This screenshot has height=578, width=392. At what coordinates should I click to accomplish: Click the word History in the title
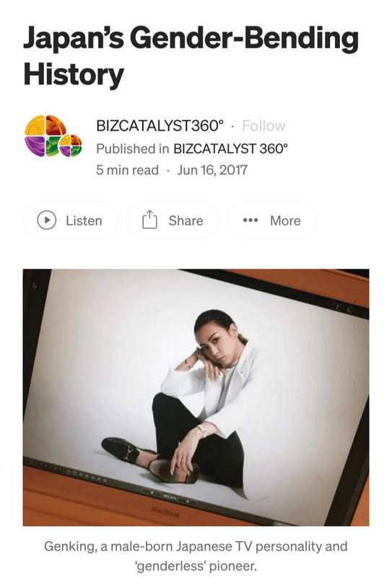pyautogui.click(x=74, y=75)
